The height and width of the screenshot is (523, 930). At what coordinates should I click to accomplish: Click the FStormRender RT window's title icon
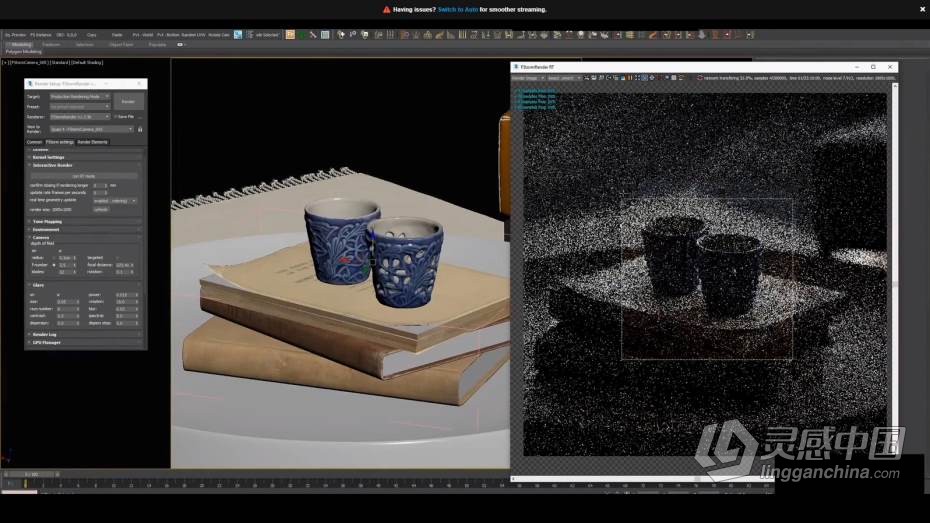click(516, 67)
